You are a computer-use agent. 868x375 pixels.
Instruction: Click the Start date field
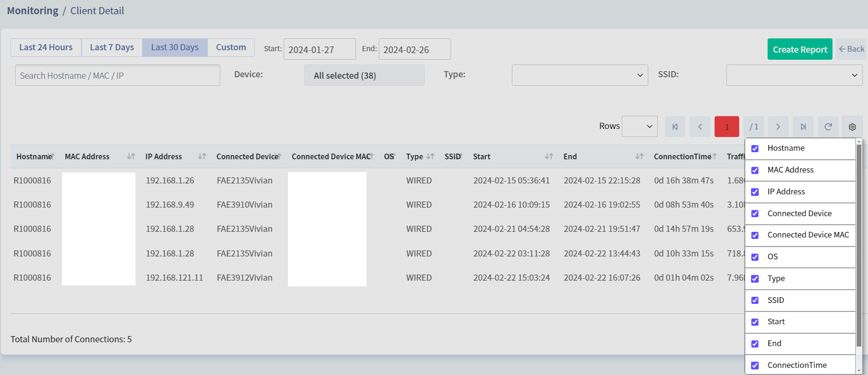pyautogui.click(x=320, y=49)
